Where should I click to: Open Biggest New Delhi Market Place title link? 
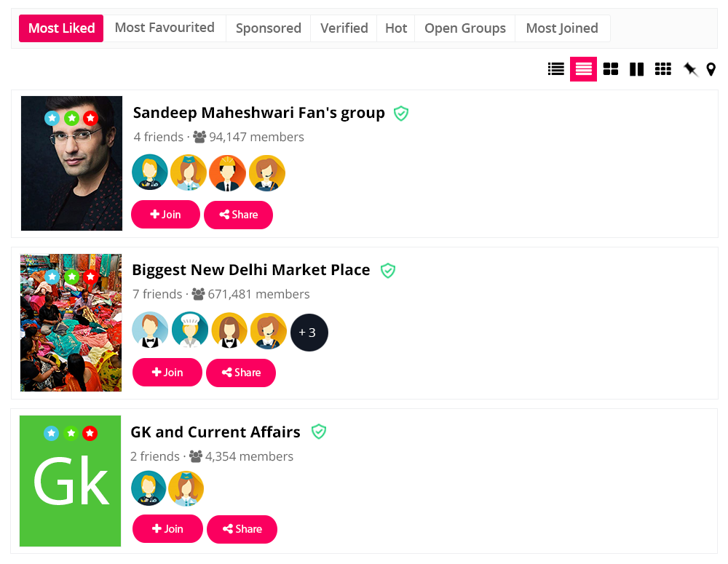pyautogui.click(x=251, y=270)
